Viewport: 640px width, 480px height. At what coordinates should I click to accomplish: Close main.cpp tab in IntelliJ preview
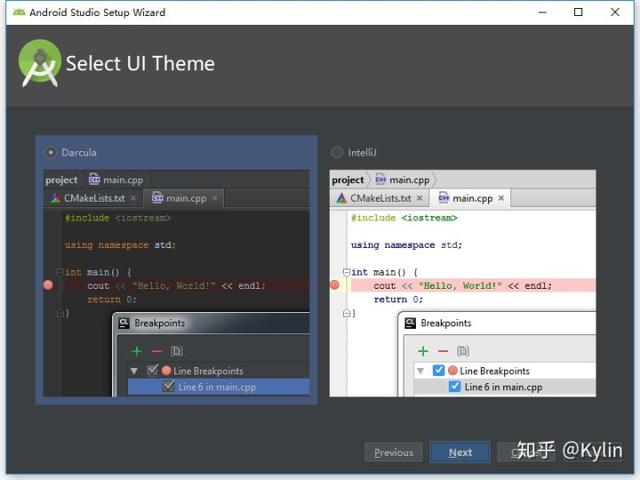coord(501,198)
